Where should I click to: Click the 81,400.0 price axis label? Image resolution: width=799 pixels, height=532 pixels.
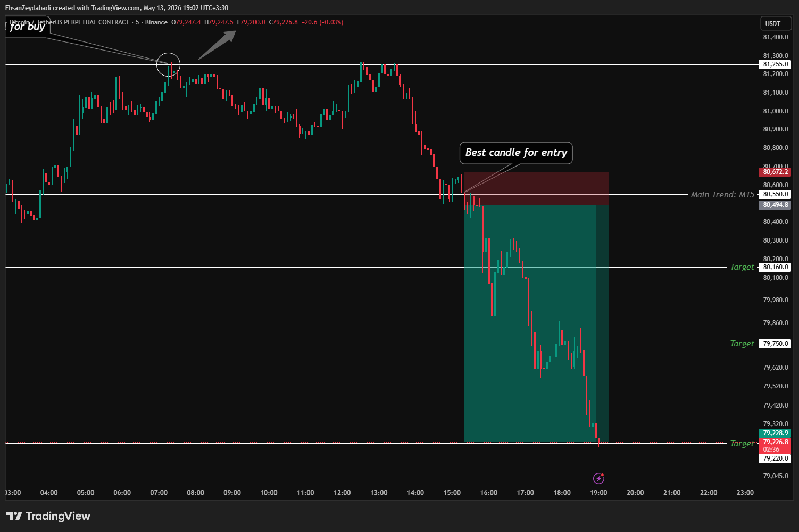(x=776, y=37)
